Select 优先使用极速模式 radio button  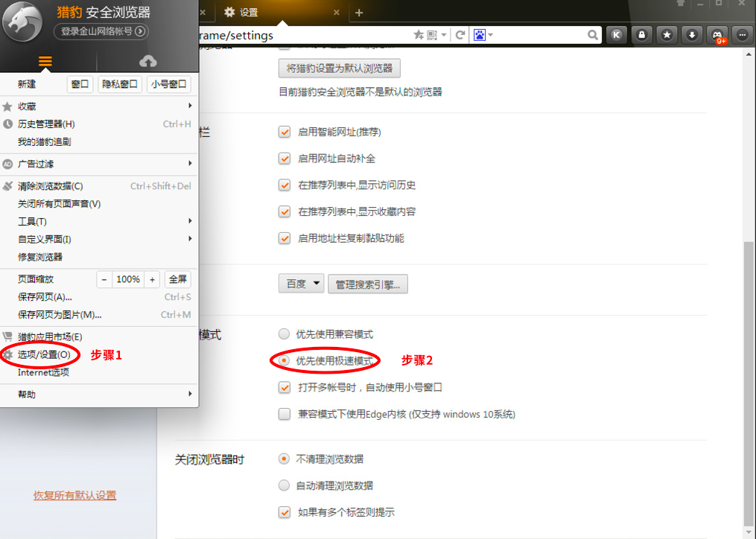pos(284,360)
